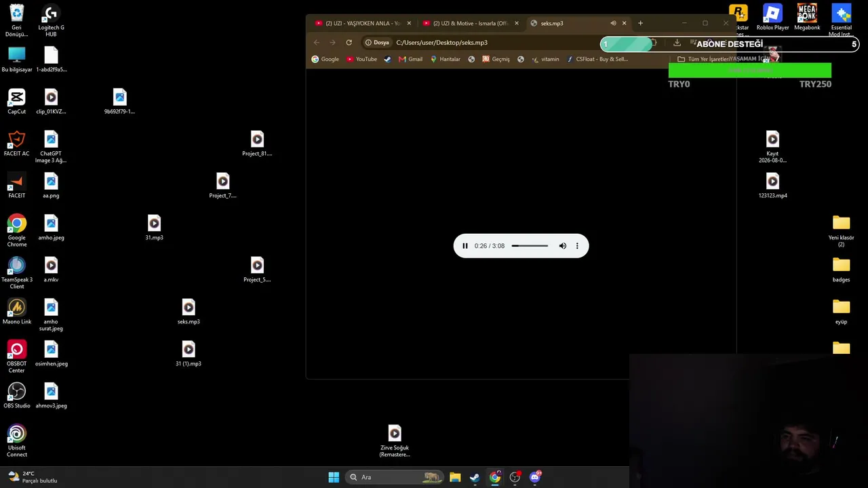868x488 pixels.
Task: Open the weather widget showing 24°C
Action: pyautogui.click(x=33, y=477)
